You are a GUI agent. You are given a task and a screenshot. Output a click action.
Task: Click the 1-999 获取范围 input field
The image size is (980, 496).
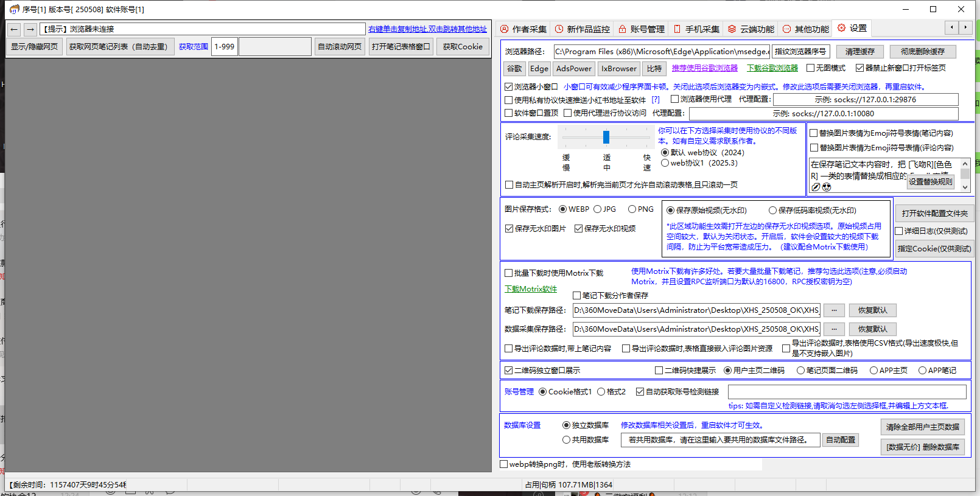[225, 47]
